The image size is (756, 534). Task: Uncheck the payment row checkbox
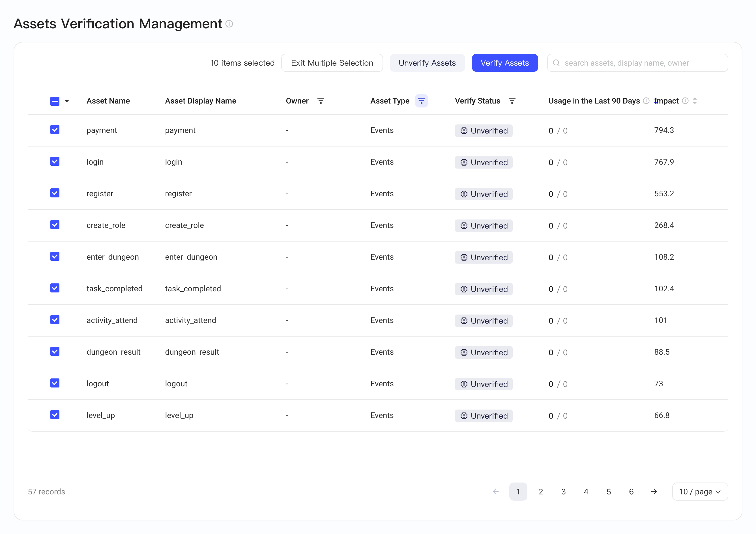[x=55, y=130]
